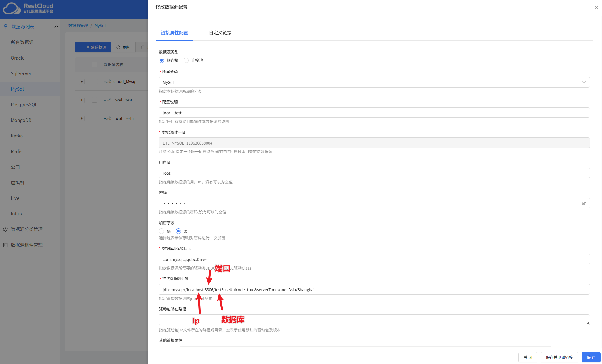Switch to the 自定义链接 tab
This screenshot has height=364, width=602.
(220, 33)
